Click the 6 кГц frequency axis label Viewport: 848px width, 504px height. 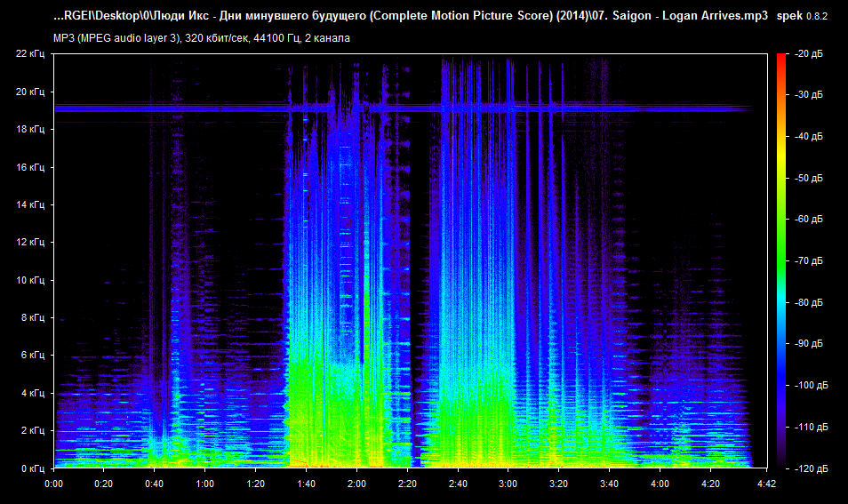pyautogui.click(x=31, y=356)
